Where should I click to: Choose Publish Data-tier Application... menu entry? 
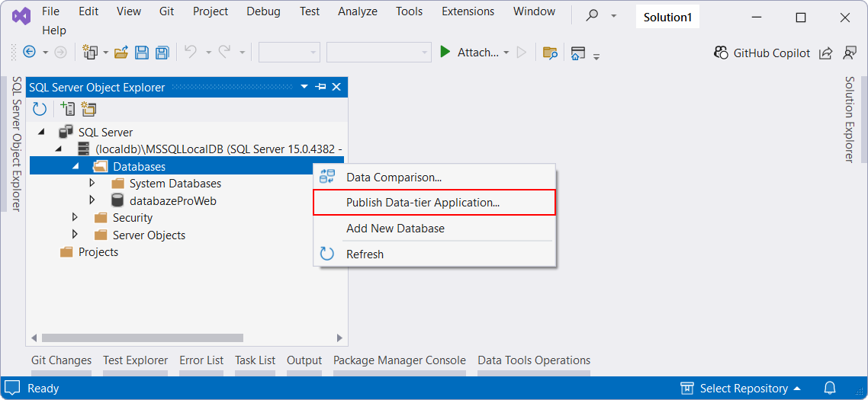tap(435, 203)
